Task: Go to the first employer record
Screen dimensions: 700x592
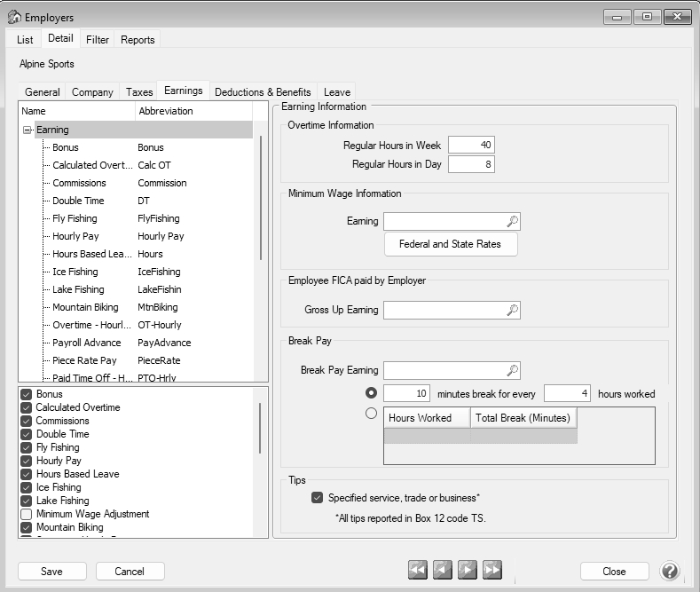Action: pyautogui.click(x=417, y=571)
